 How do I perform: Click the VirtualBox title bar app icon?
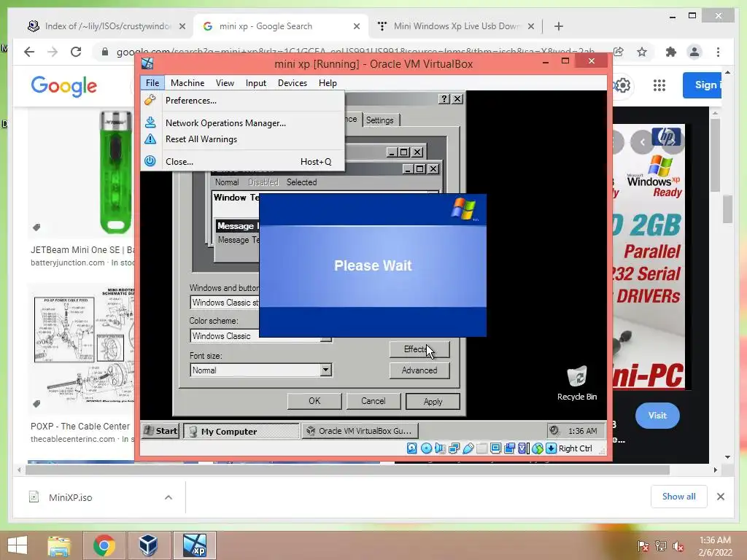147,63
